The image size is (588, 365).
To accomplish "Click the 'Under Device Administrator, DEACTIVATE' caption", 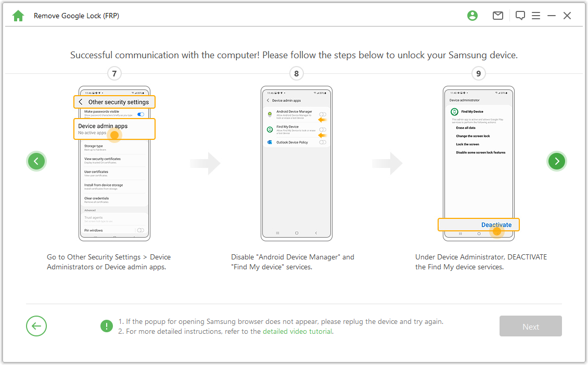I will [481, 262].
